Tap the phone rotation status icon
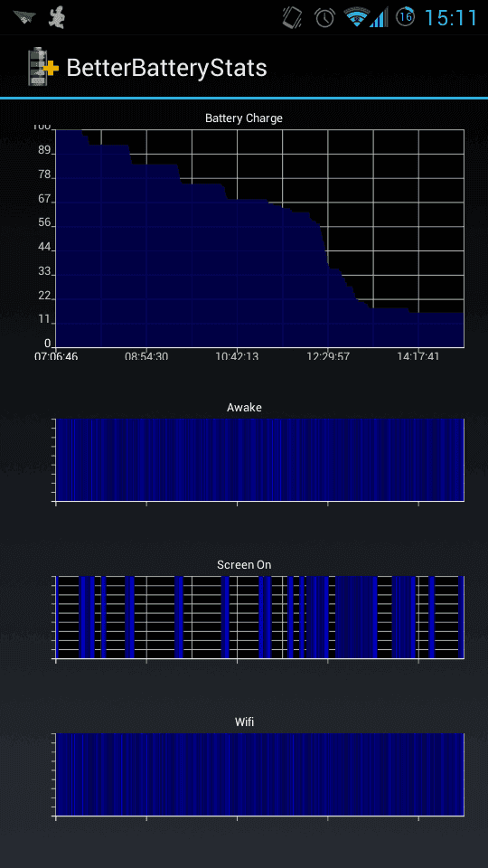The width and height of the screenshot is (488, 868). (x=292, y=18)
